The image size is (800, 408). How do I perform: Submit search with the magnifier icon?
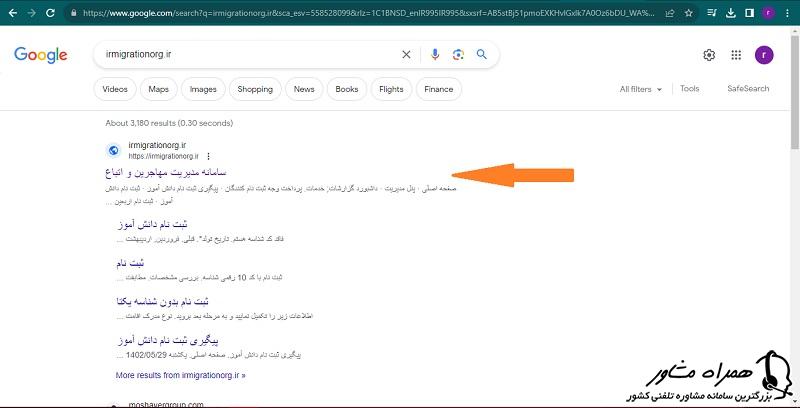pyautogui.click(x=482, y=55)
